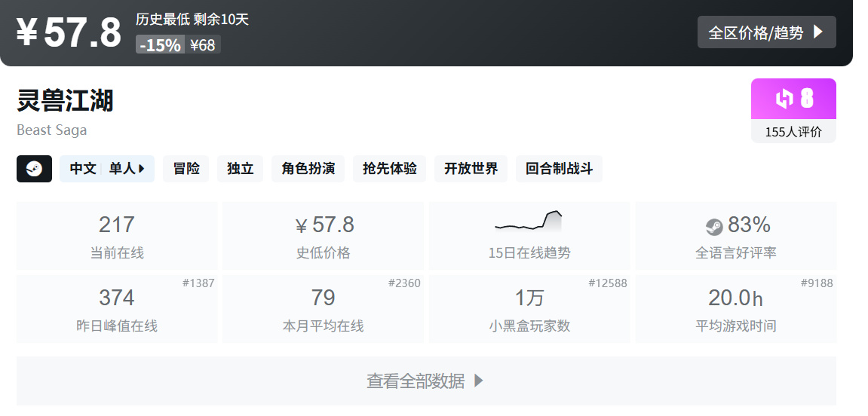Viewport: 868px width, 416px height.
Task: Click the rank label #9188
Action: pos(817,283)
